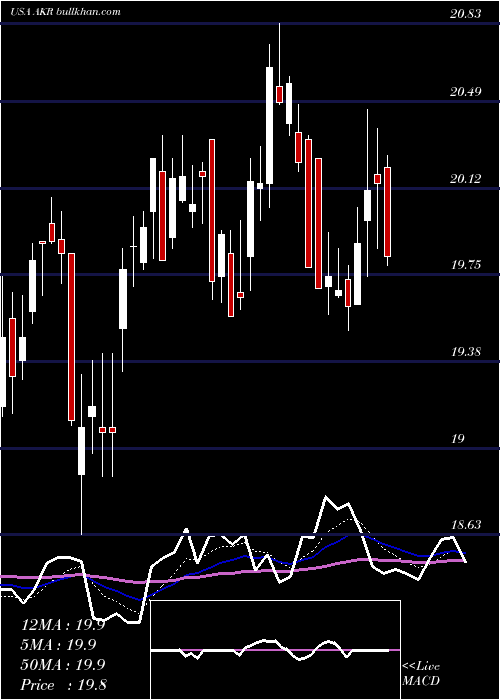Click the last red candlestick on the right
The image size is (500, 700).
click(x=388, y=212)
